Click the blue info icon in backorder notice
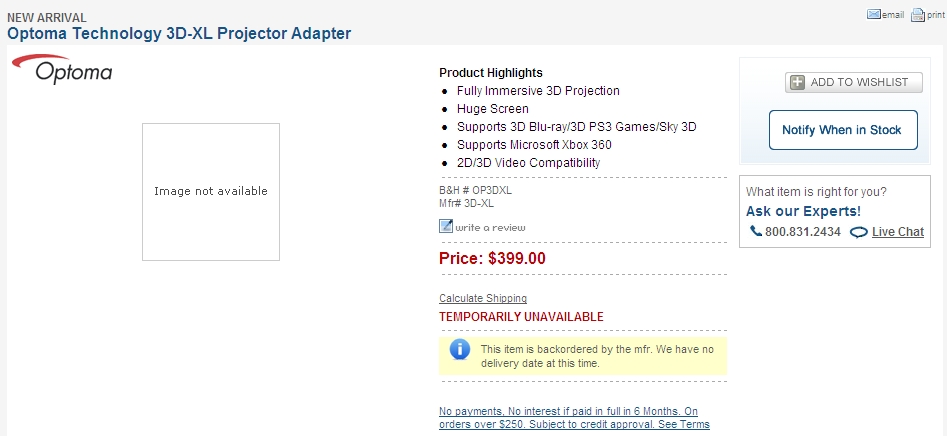 460,349
